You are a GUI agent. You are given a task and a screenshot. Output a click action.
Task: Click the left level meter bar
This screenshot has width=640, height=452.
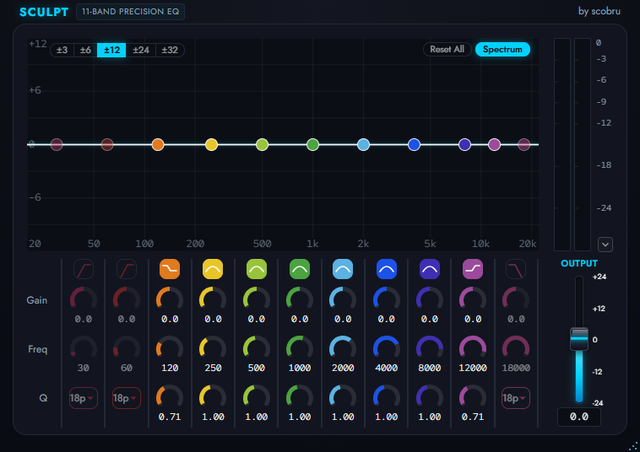(x=562, y=145)
